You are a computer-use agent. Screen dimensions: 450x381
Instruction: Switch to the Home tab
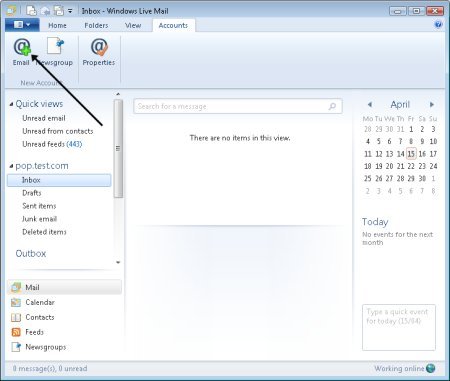coord(57,25)
